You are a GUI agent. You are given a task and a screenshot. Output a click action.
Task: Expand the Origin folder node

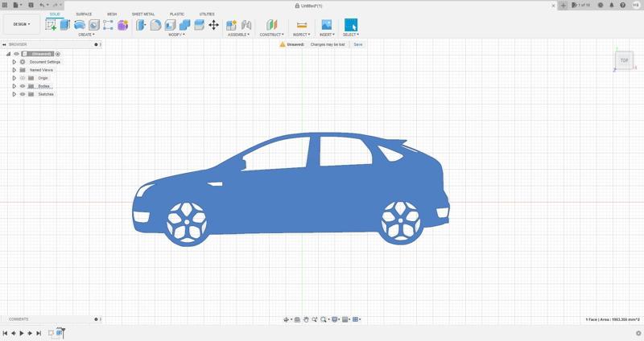(14, 78)
